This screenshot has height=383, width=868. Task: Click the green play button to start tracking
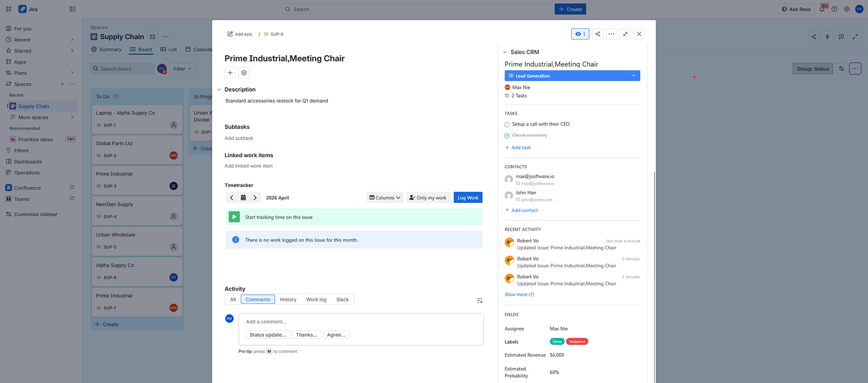[234, 217]
